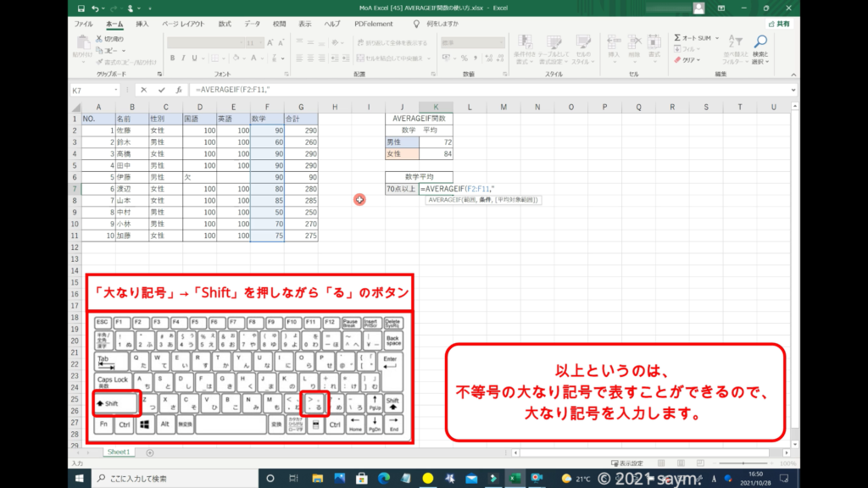Switch to the Page Layout ribbon tab
This screenshot has width=868, height=488.
coord(185,24)
